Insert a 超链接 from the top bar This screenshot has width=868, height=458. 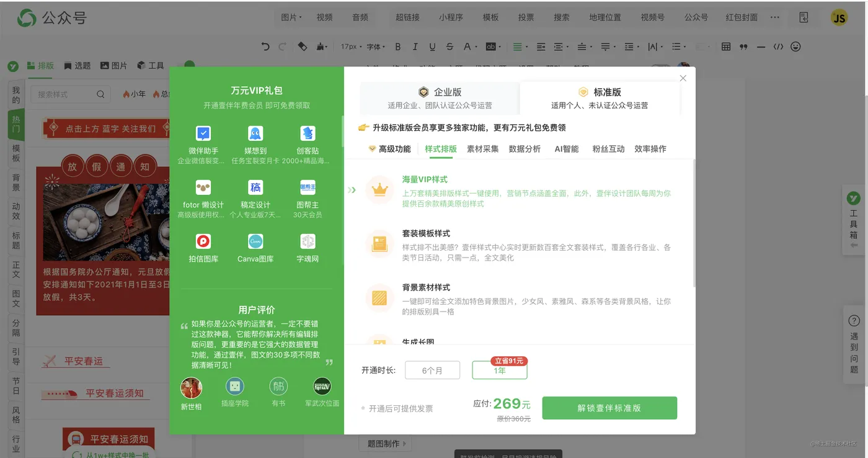408,17
